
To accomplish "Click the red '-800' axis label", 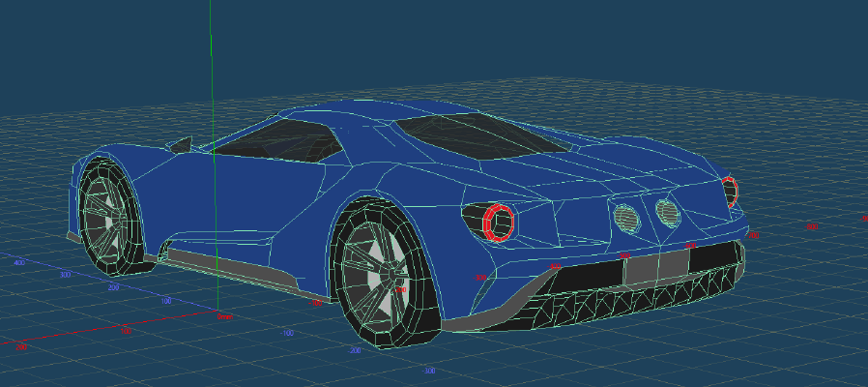I will 811,227.
